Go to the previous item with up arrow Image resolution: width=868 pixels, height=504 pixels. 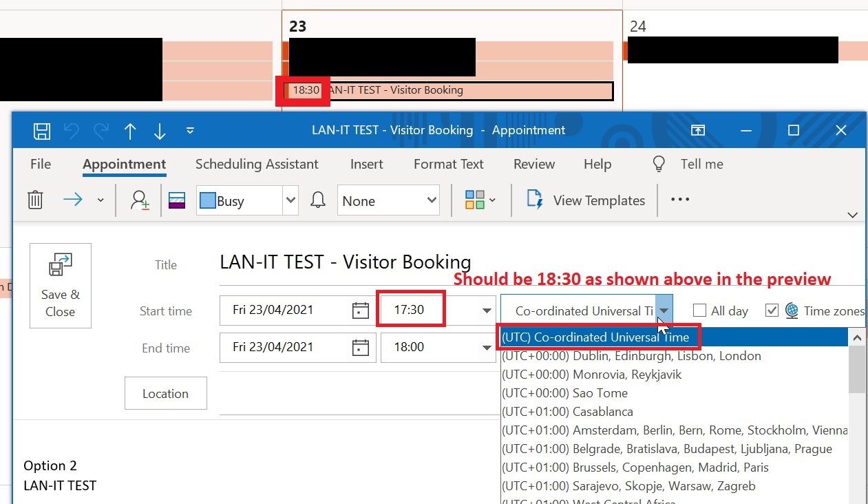[x=130, y=131]
